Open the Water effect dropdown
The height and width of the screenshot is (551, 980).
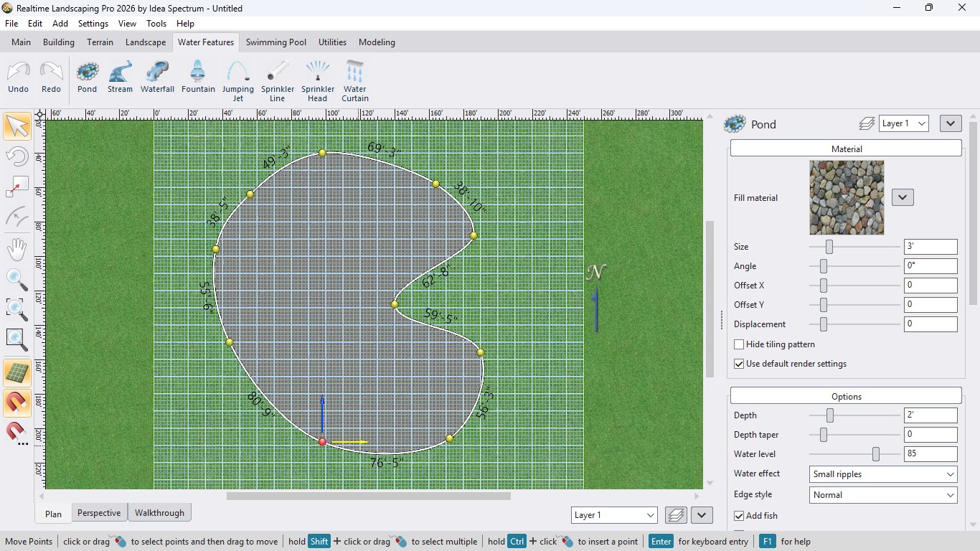882,474
